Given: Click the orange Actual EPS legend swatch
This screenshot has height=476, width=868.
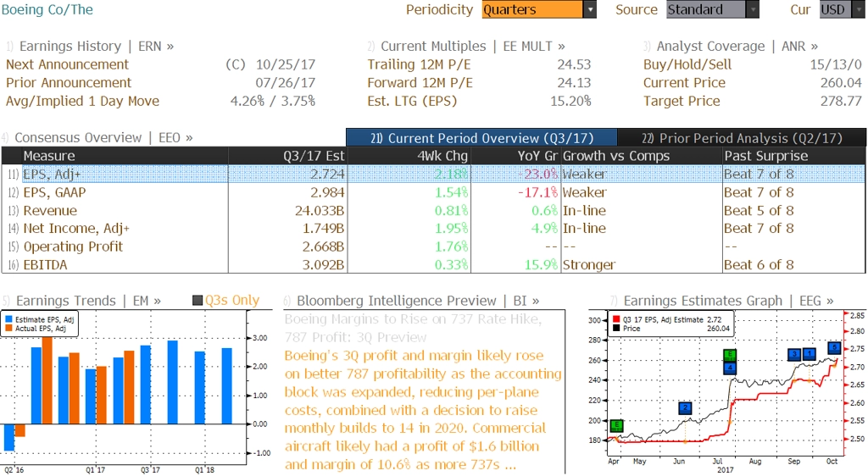Looking at the screenshot, I should point(8,329).
